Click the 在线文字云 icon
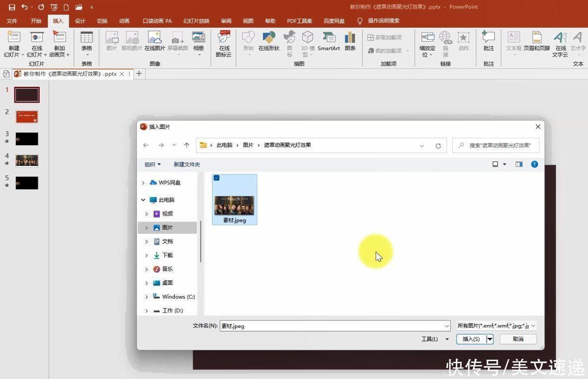Screen dimensions: 588x379 coord(560,37)
